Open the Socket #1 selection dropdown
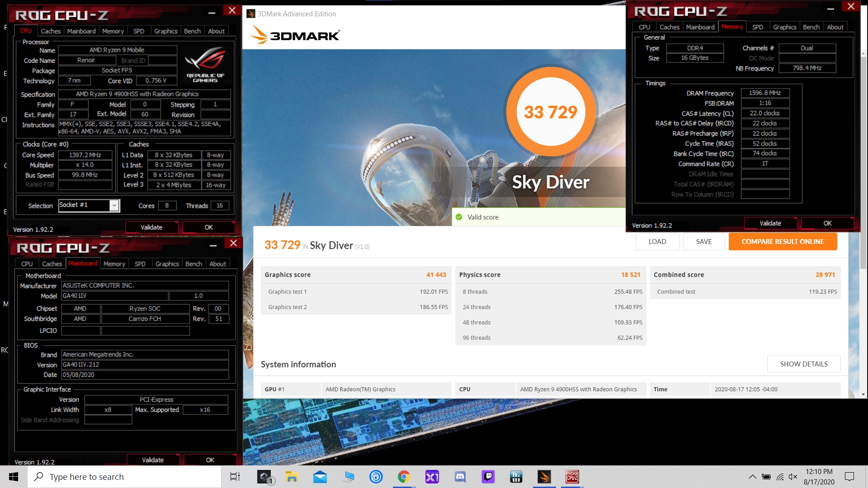 point(114,206)
